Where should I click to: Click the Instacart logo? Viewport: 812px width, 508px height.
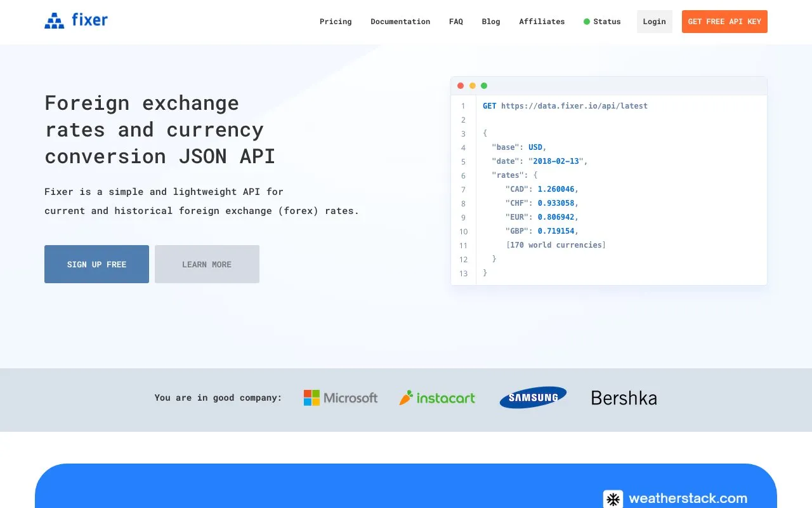437,398
